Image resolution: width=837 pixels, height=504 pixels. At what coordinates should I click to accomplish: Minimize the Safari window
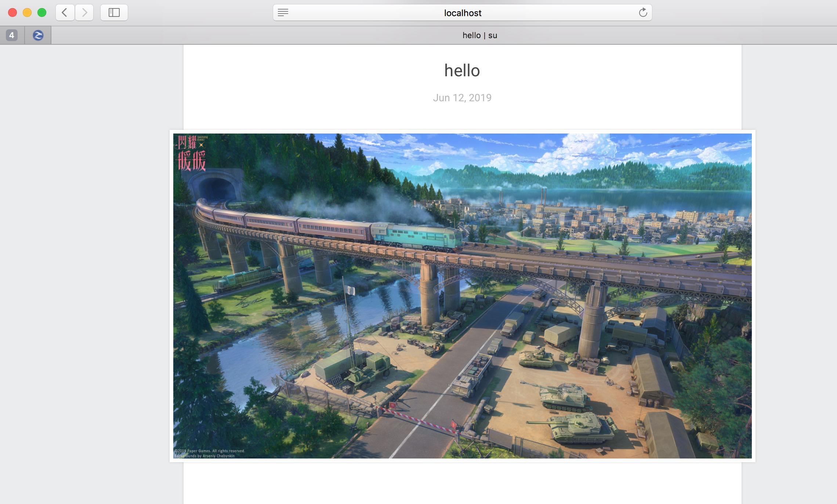[x=27, y=12]
